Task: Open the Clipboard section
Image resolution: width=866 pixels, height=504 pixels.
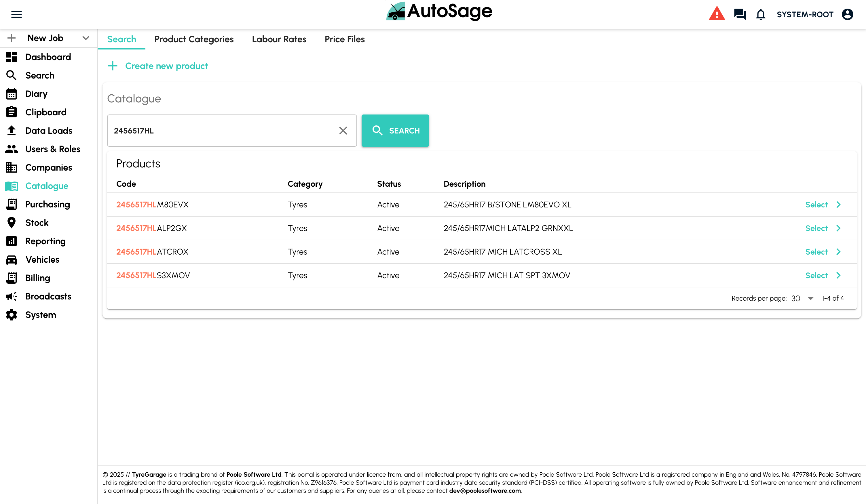Action: [46, 112]
